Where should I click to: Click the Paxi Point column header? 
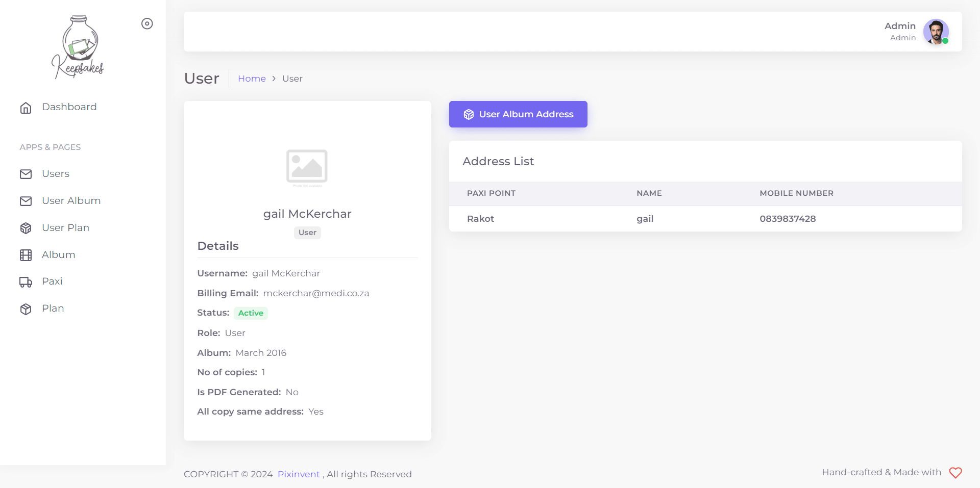click(x=491, y=193)
